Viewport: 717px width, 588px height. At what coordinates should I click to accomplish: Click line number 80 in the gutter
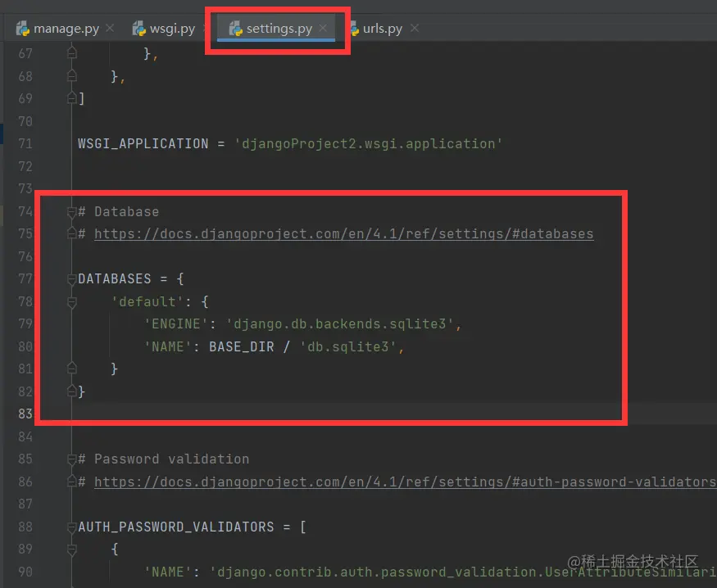tap(25, 346)
